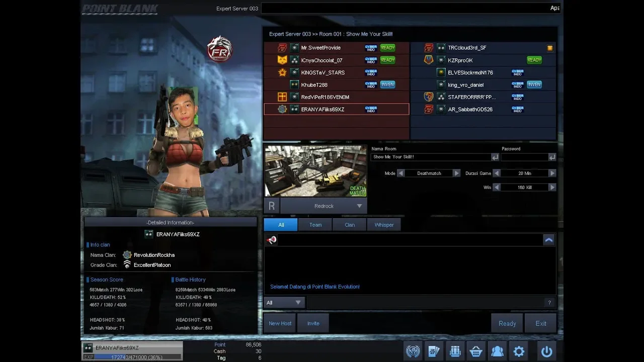Decrease Durasi Game with left arrow

(x=497, y=173)
